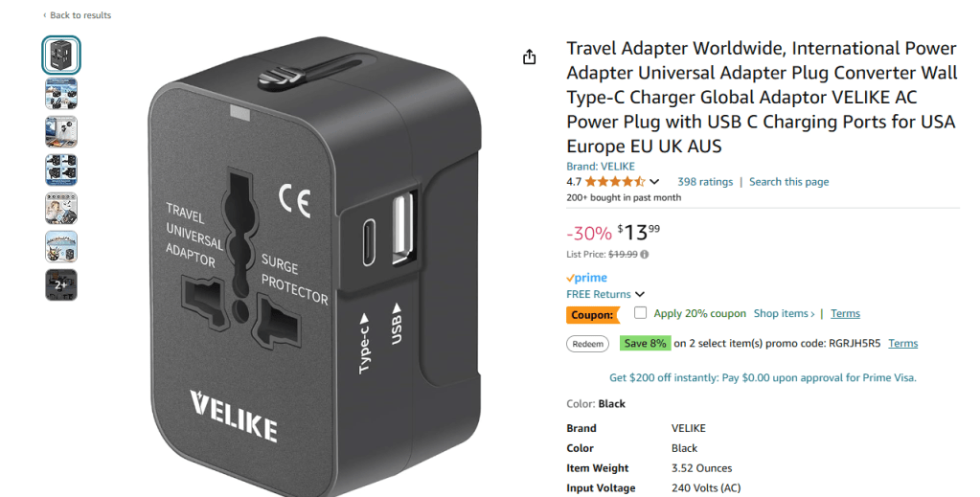Screen dimensions: 980x497
Task: Tick the Apply 20% coupon checkbox
Action: pos(640,312)
